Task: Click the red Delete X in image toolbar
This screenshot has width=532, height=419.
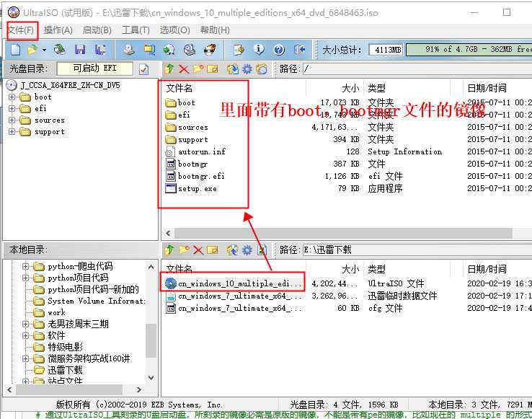Action: pos(184,69)
